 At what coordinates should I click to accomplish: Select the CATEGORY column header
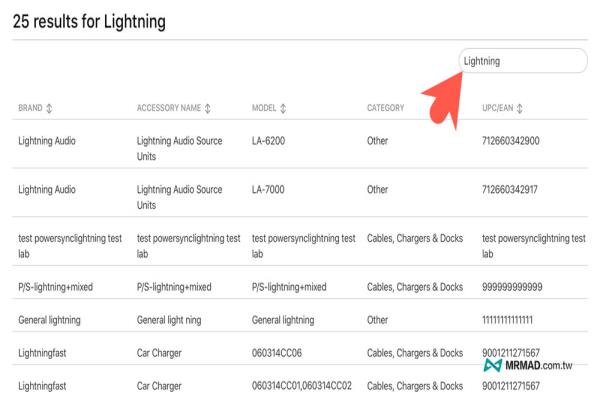tap(385, 108)
